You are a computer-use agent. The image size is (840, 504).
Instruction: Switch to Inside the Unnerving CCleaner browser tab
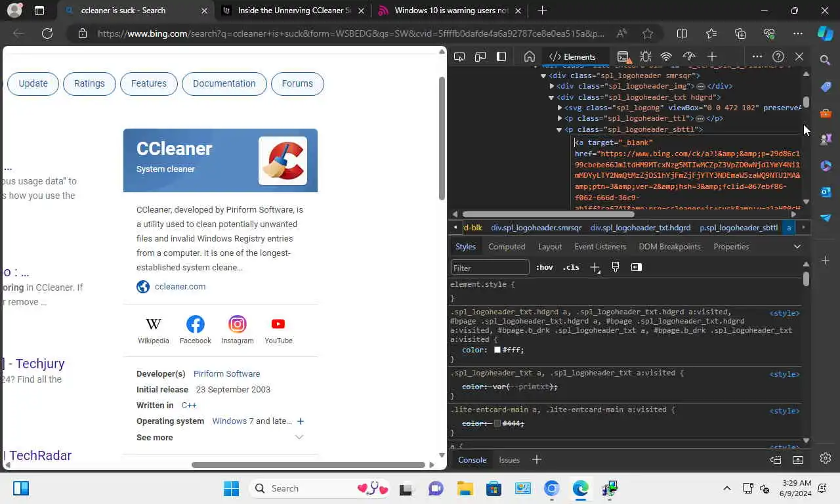[x=294, y=10]
